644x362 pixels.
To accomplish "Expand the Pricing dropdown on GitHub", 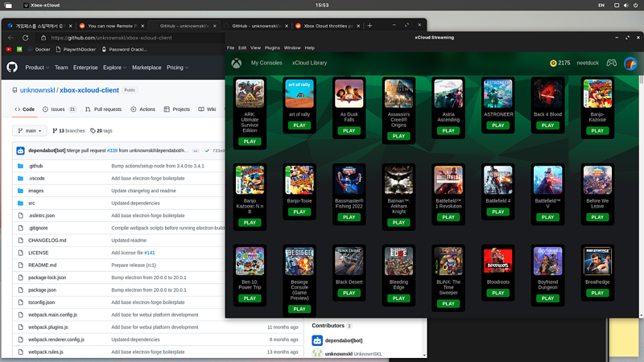I will pyautogui.click(x=178, y=68).
